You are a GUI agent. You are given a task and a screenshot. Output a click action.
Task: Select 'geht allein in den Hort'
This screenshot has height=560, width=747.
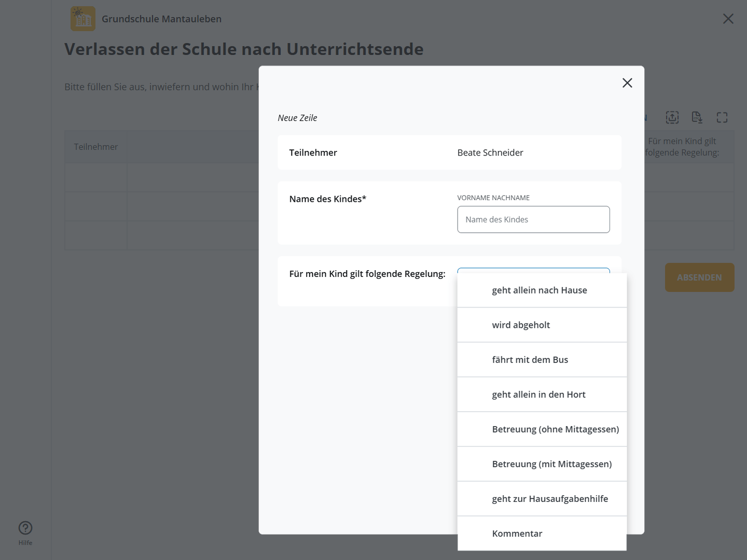pyautogui.click(x=538, y=395)
